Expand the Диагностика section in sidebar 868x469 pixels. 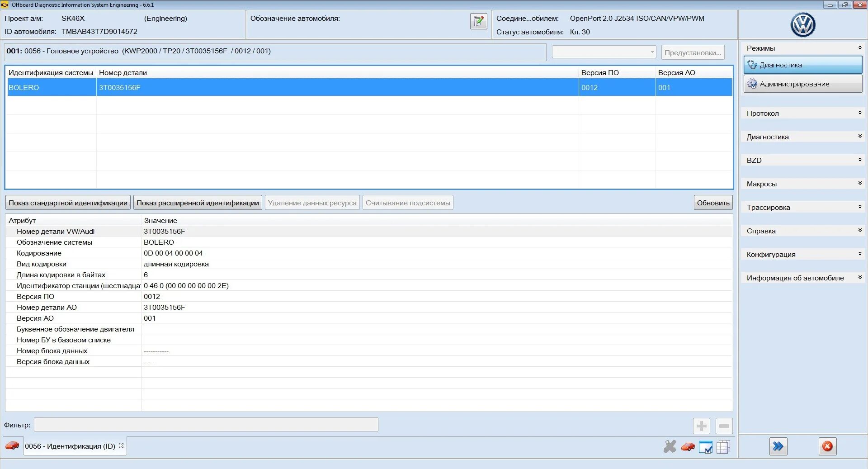click(x=860, y=136)
